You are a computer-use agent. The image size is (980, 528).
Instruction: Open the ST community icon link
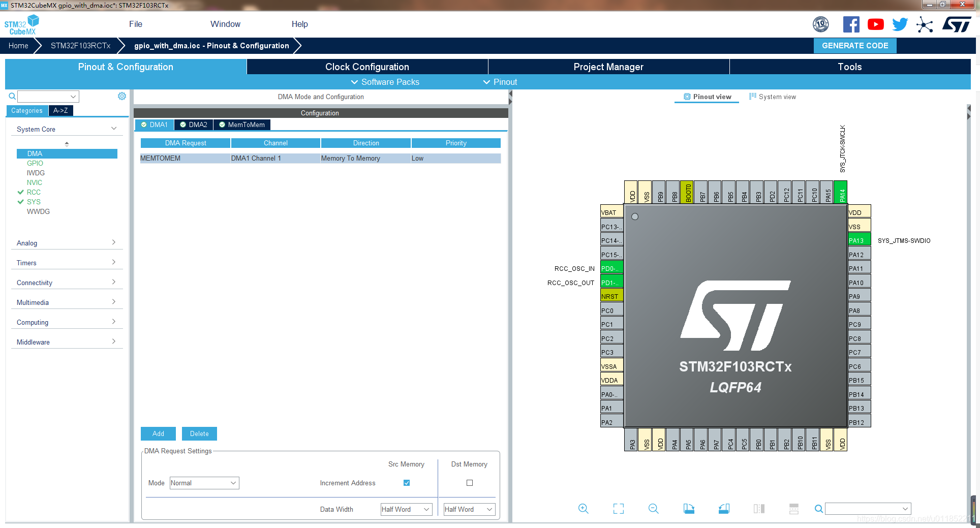[x=925, y=24]
